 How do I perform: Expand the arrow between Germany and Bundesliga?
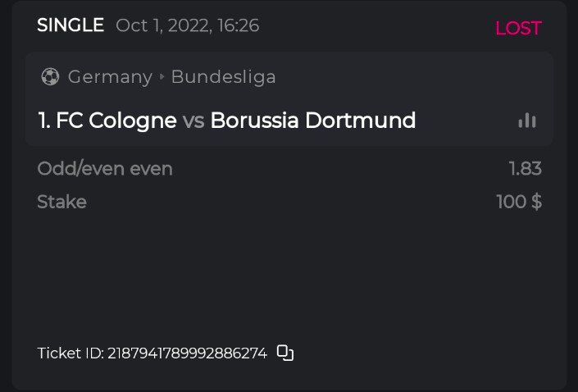(162, 77)
